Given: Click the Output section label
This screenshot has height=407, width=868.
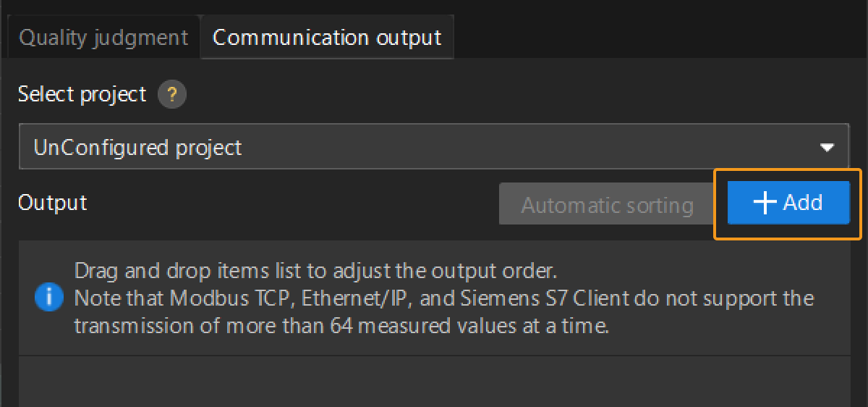Looking at the screenshot, I should [x=52, y=203].
